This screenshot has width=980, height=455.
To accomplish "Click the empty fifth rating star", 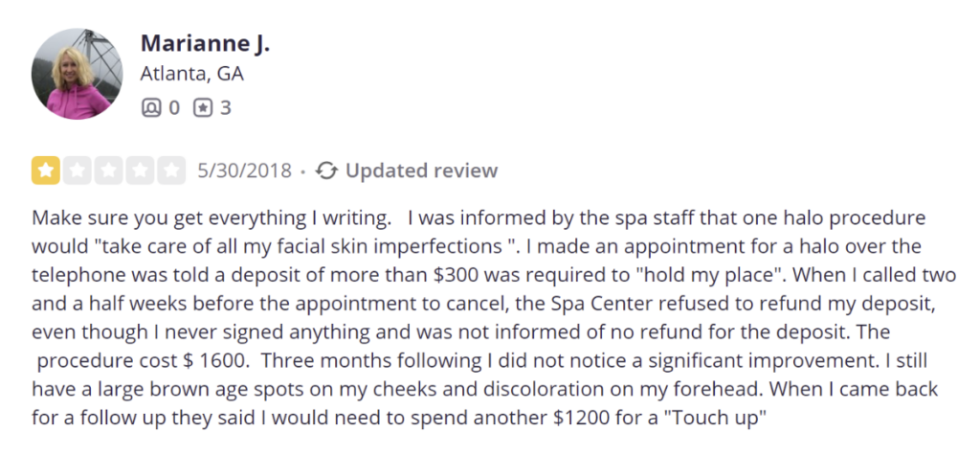I will click(x=171, y=171).
